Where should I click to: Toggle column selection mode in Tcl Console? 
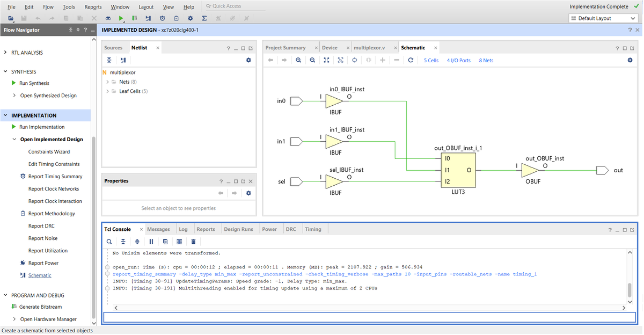[179, 242]
